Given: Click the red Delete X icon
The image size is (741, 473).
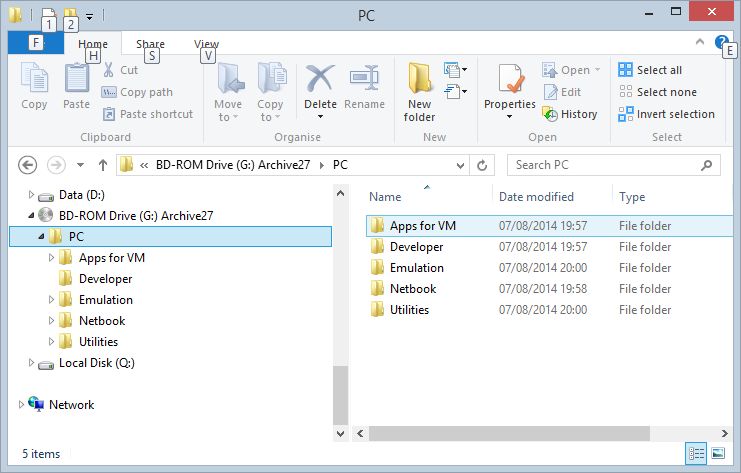Looking at the screenshot, I should point(320,78).
